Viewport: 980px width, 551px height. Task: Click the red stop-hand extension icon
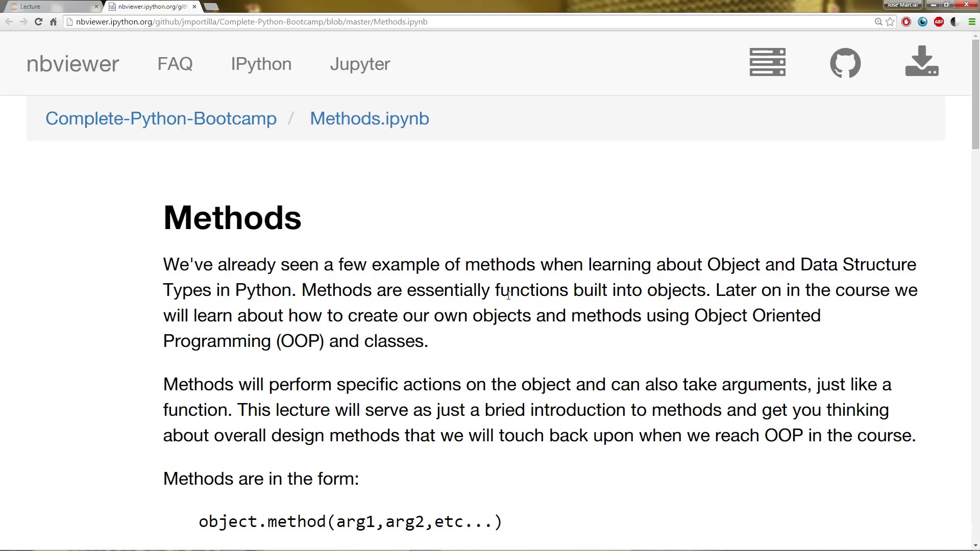(906, 22)
